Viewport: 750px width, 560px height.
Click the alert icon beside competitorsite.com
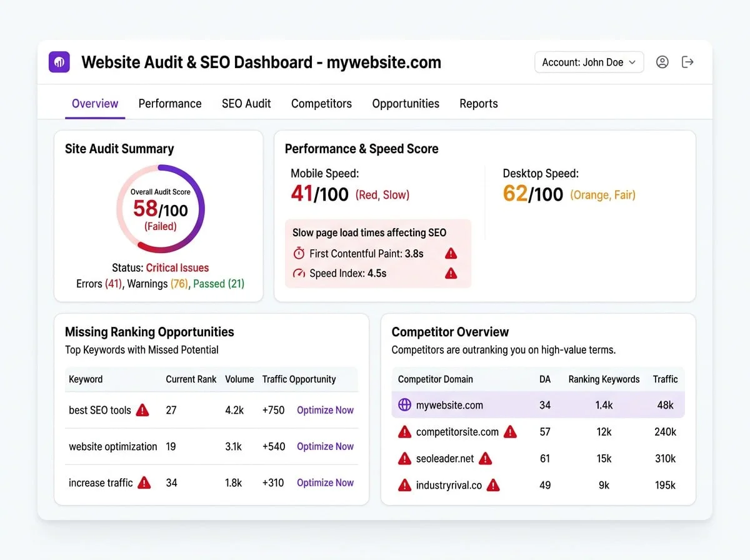pos(404,431)
